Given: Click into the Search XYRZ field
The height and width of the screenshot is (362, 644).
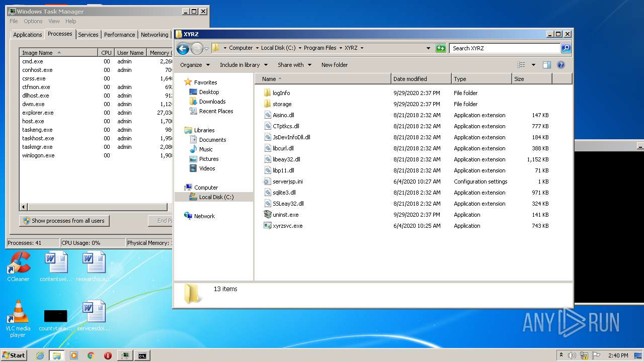Looking at the screenshot, I should [x=505, y=48].
